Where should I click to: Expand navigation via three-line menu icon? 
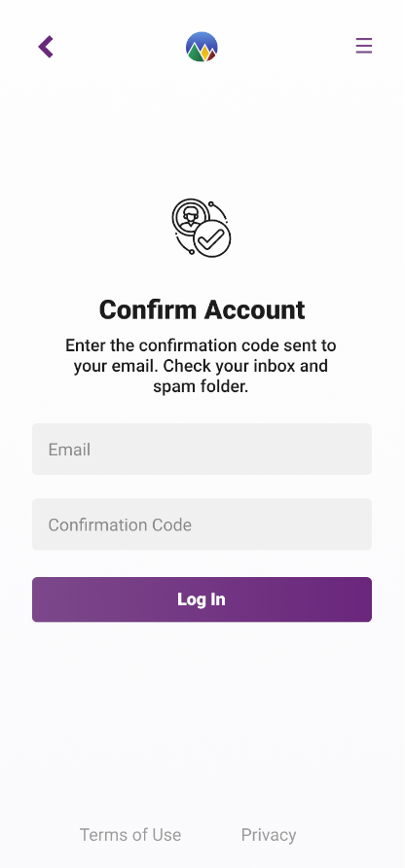(x=363, y=46)
